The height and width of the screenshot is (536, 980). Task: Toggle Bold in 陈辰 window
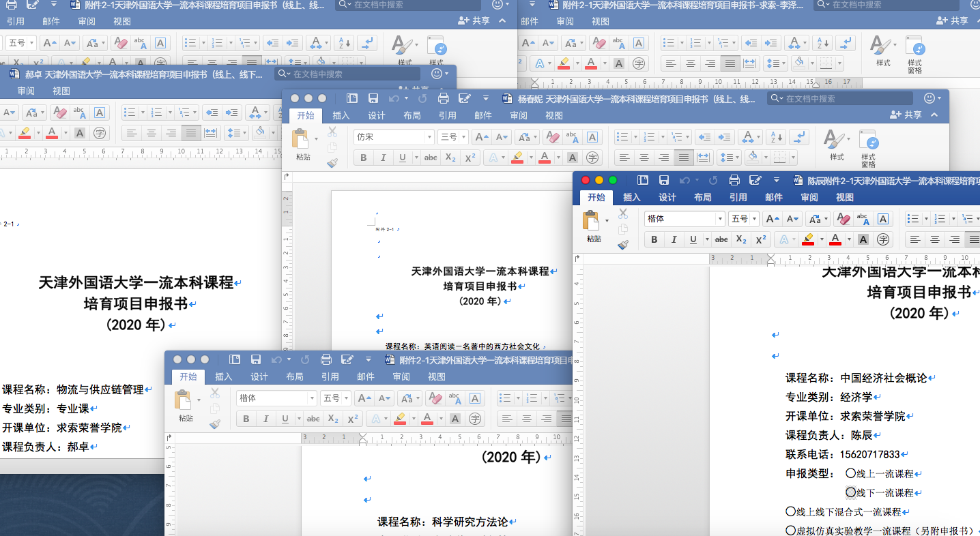[x=654, y=239]
